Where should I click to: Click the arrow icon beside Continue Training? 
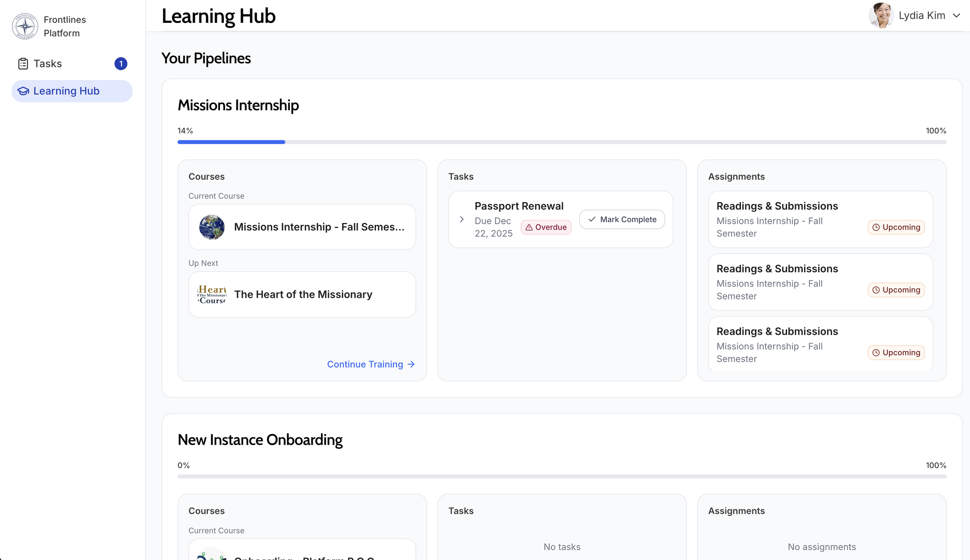411,364
